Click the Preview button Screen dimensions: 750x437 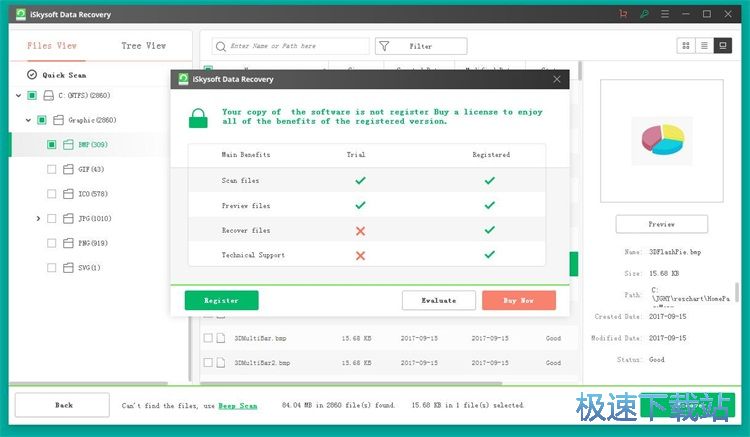click(662, 224)
